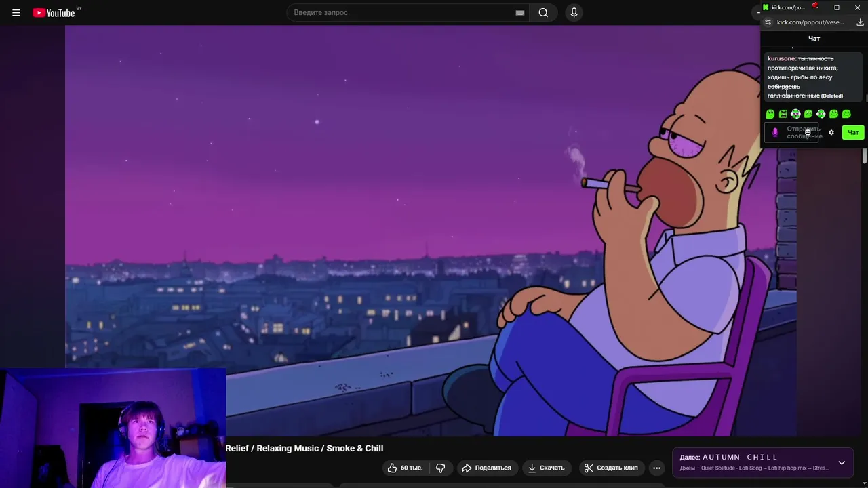Share the video via Поделиться

coord(486,468)
